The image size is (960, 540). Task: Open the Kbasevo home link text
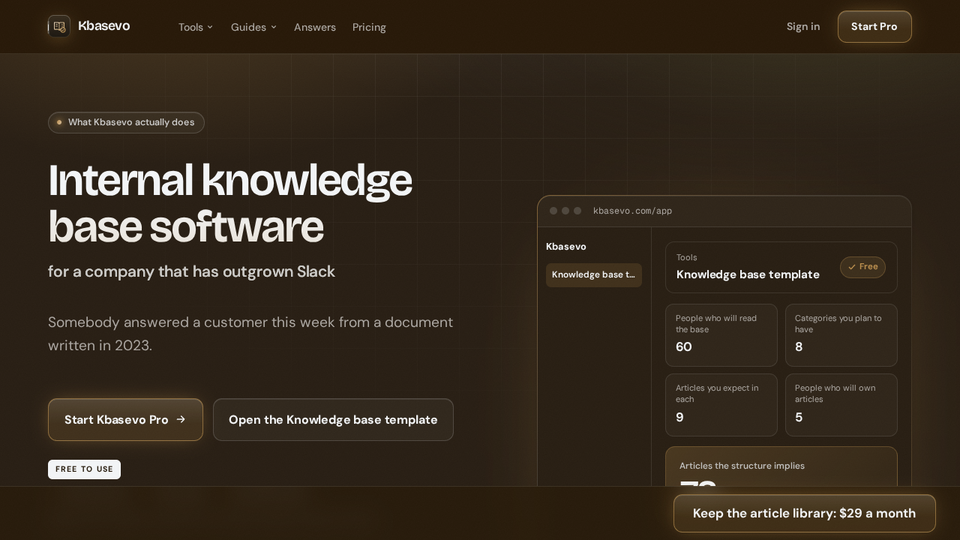click(x=103, y=26)
